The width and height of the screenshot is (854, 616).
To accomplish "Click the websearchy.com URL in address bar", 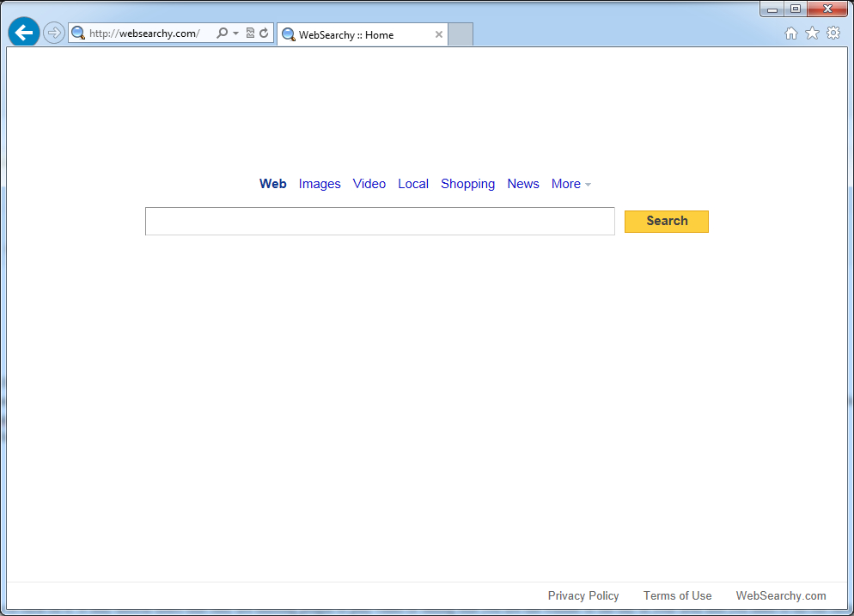I will click(x=144, y=34).
